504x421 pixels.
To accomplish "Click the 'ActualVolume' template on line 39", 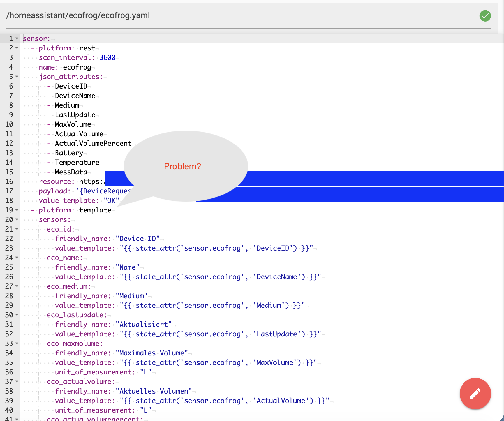I will click(225, 401).
